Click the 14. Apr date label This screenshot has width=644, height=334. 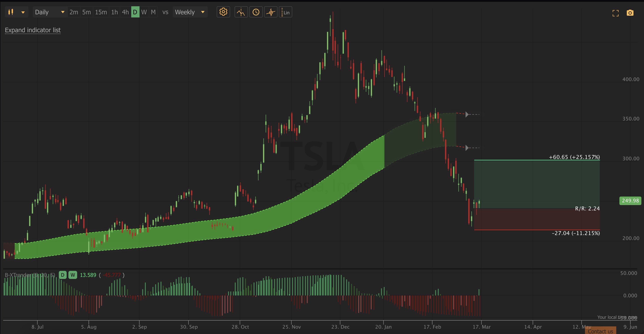click(533, 327)
